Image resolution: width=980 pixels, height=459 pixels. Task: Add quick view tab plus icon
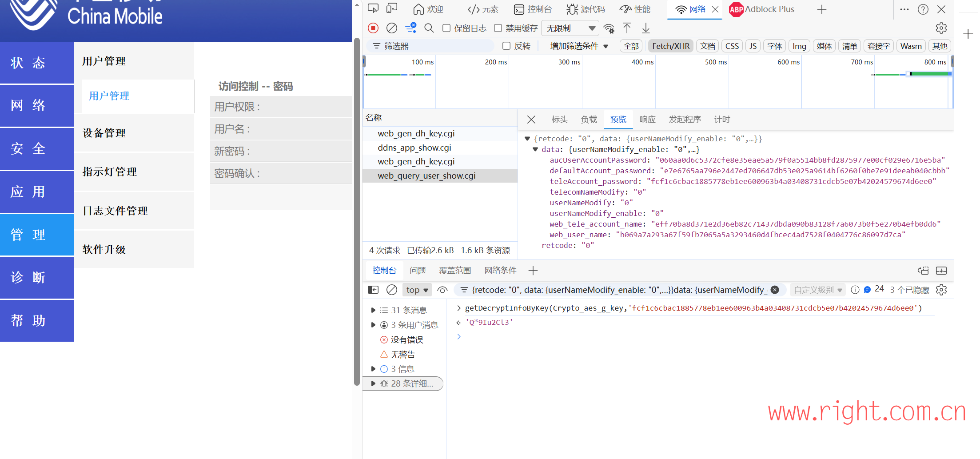[533, 271]
